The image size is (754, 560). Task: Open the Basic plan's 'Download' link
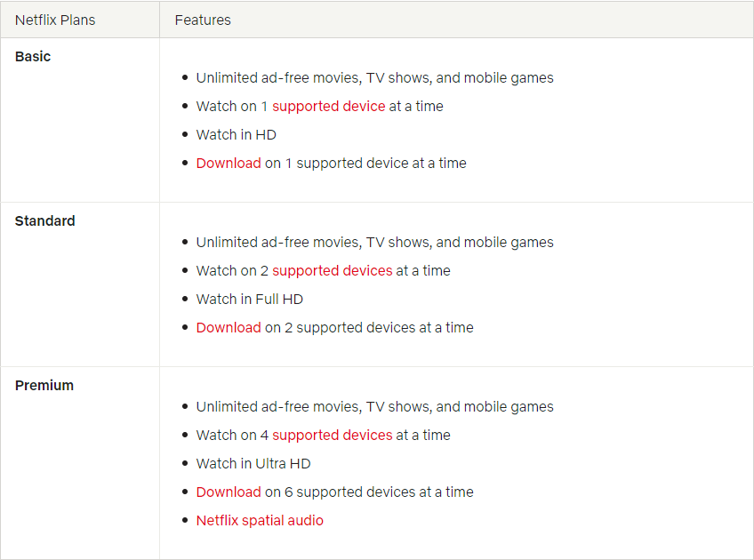pyautogui.click(x=229, y=163)
